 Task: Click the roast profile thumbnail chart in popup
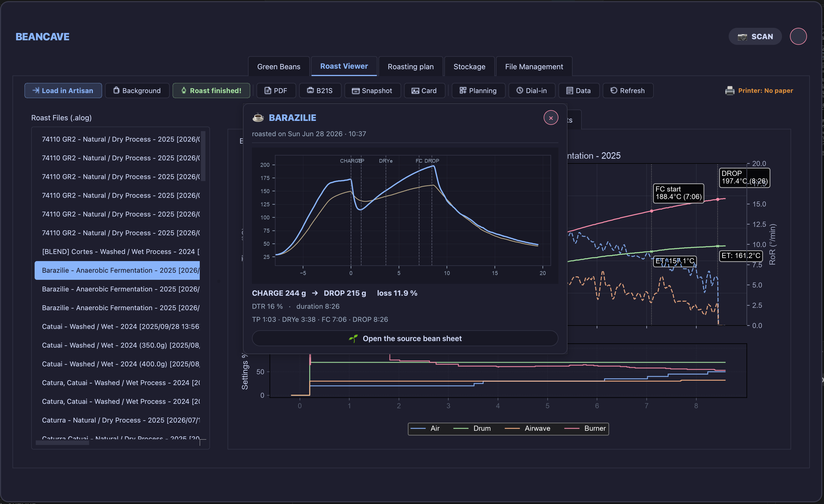(405, 216)
